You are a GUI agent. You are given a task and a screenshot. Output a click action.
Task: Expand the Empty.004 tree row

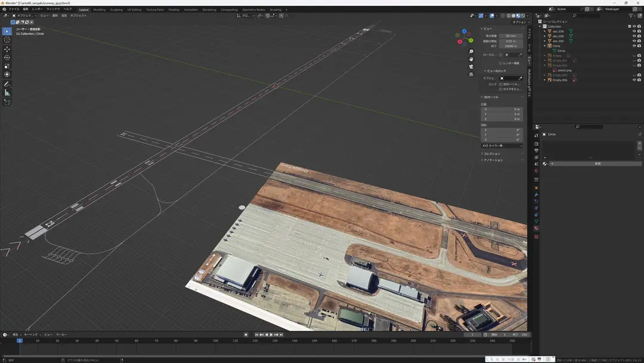tap(545, 80)
